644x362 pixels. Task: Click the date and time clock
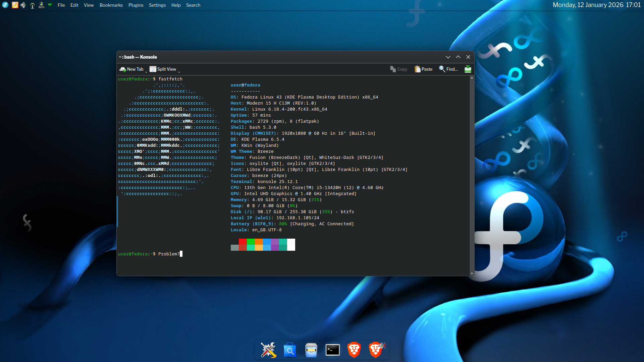(596, 5)
